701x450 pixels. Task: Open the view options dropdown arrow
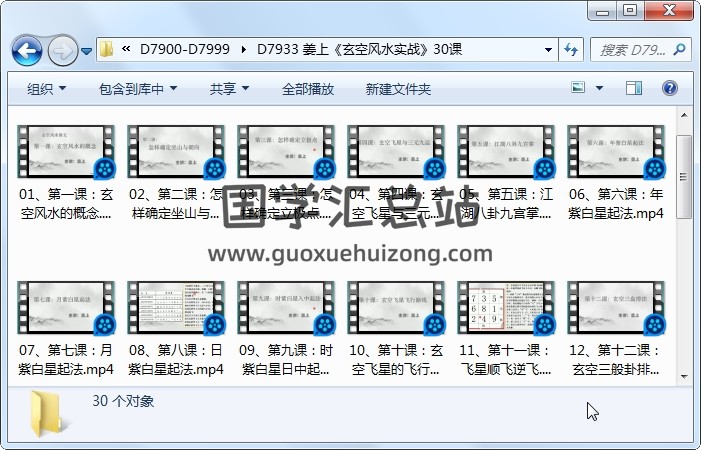click(x=600, y=88)
